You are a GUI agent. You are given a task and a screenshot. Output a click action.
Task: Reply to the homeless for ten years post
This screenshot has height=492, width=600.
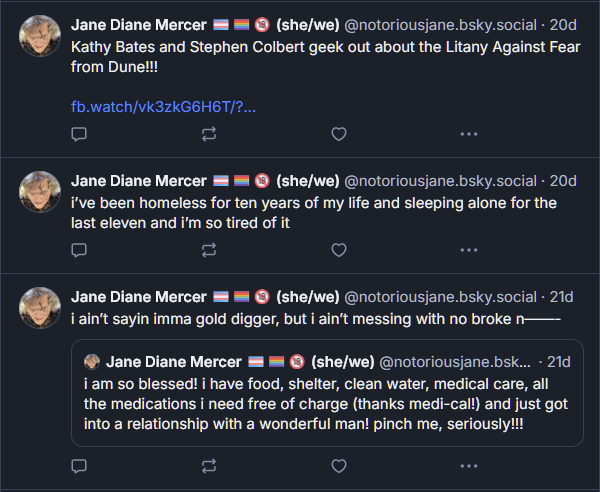pos(80,250)
